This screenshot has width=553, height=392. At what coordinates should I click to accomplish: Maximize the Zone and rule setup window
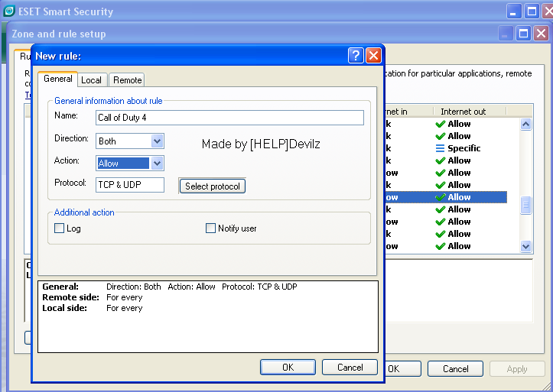(523, 34)
